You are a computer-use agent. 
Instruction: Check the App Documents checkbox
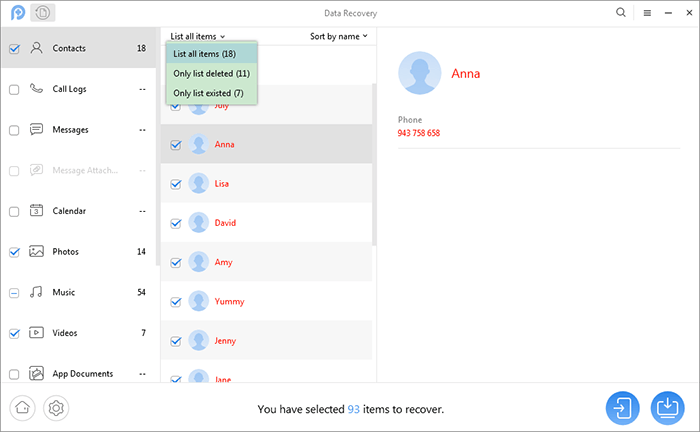click(x=14, y=374)
